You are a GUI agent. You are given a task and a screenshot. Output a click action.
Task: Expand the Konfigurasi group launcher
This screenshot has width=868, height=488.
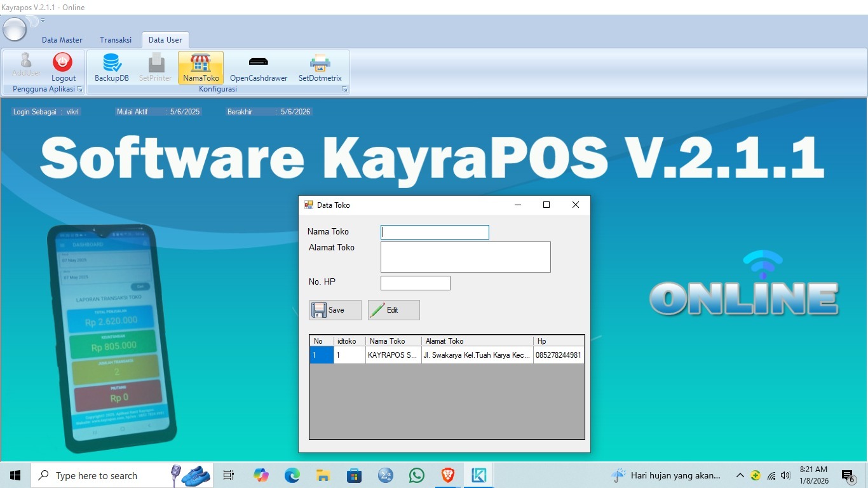344,90
